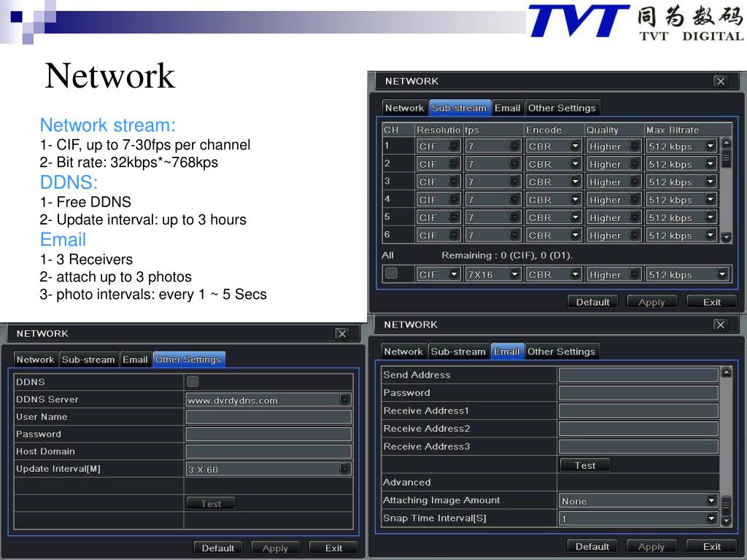Click the 'Remaining : 0 (CIF), 0 (D1).' text
Viewport: 747px width, 560px height.
(507, 255)
